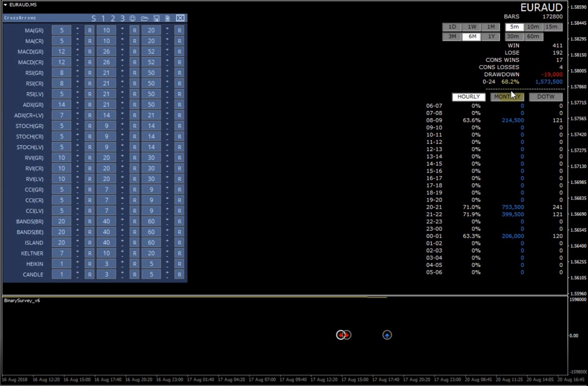Click R button right of CANDLE value 1
The height and width of the screenshot is (386, 588).
(90, 275)
